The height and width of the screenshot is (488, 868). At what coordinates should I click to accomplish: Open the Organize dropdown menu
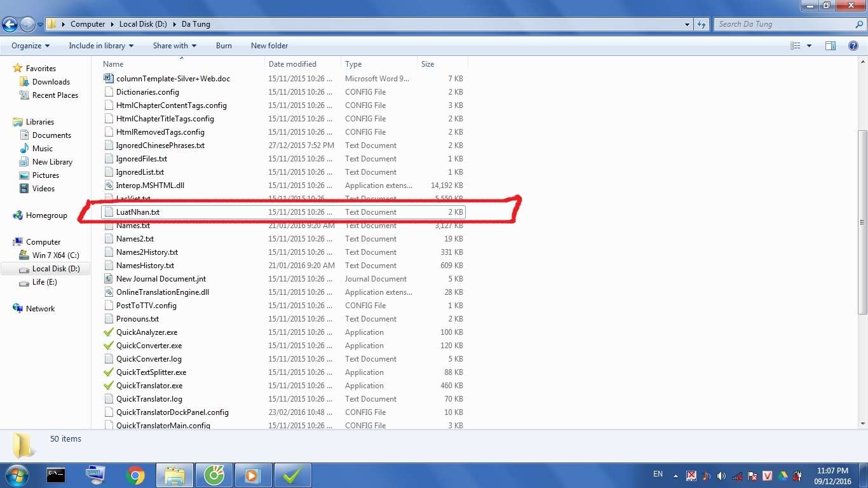point(30,46)
